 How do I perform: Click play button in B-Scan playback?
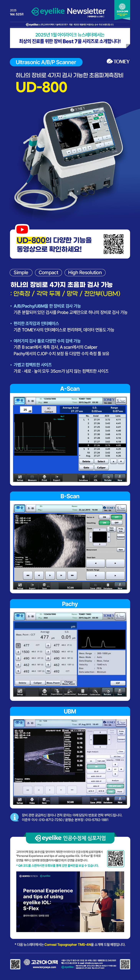click(50, 575)
